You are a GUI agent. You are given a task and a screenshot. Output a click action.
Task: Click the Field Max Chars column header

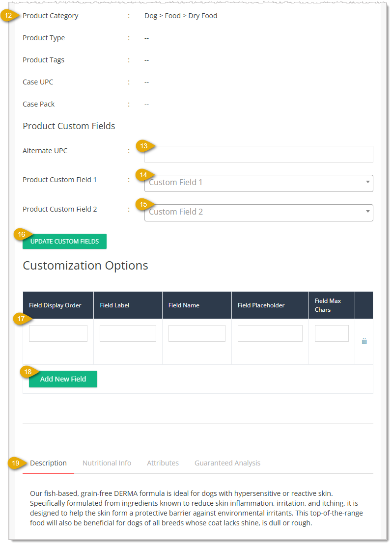(332, 305)
